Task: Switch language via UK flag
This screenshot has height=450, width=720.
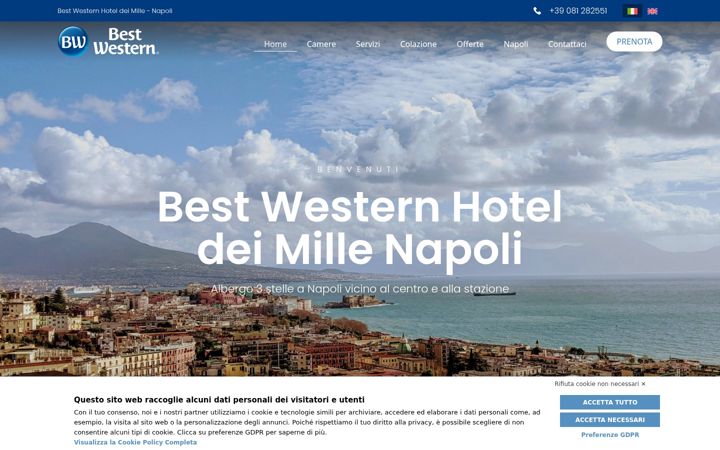Action: pyautogui.click(x=652, y=11)
